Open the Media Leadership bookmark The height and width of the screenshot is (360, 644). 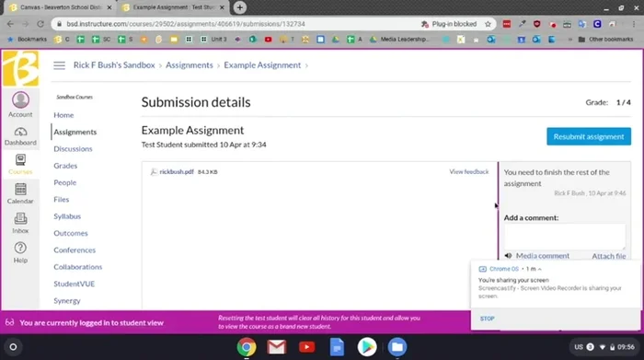(400, 40)
